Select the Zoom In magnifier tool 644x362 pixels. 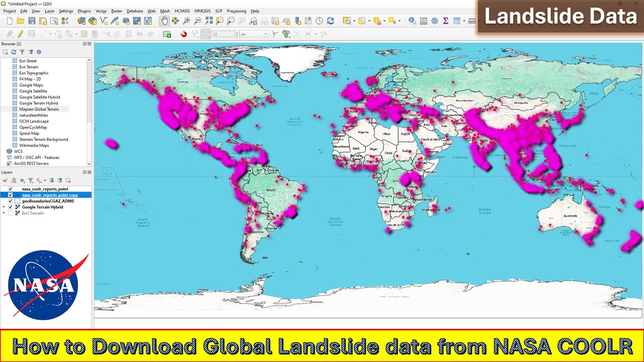click(186, 21)
